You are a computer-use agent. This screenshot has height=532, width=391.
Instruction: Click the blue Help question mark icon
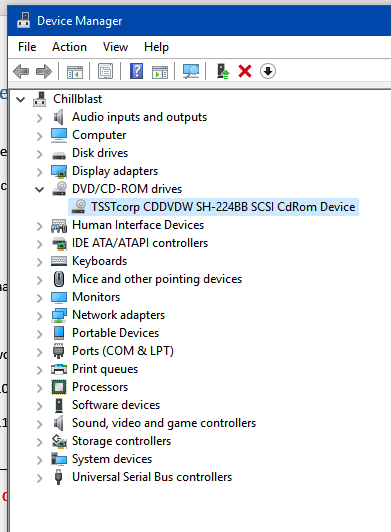click(136, 71)
